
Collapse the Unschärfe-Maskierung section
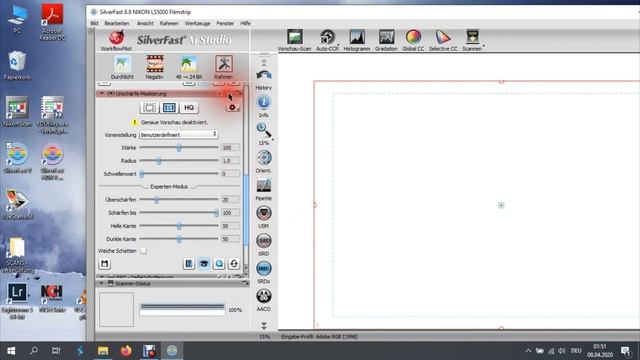pos(102,93)
